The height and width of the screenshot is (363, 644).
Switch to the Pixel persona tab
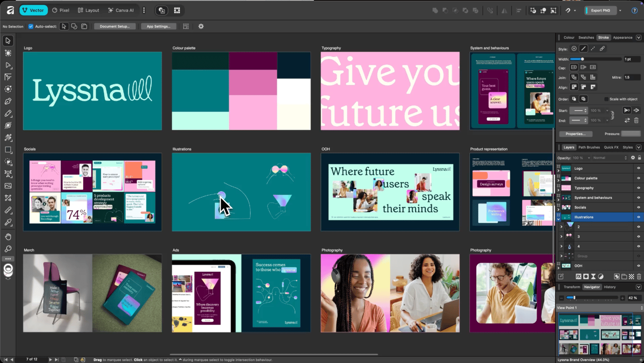click(61, 10)
